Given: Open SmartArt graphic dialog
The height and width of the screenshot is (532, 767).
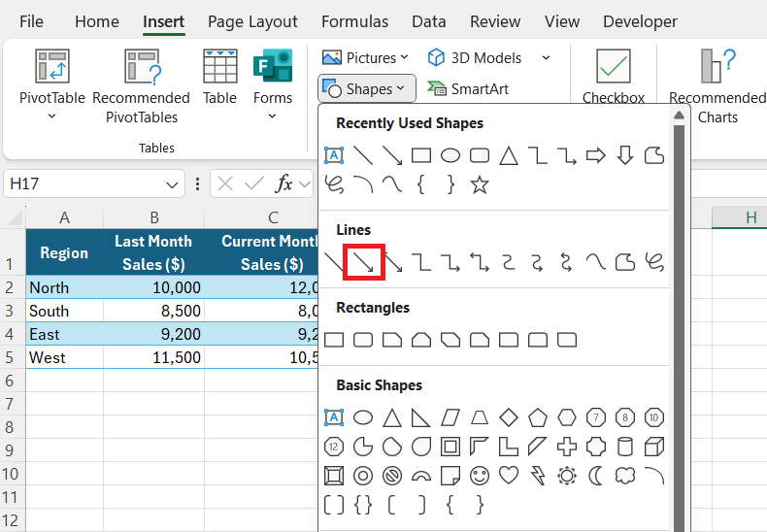Looking at the screenshot, I should tap(468, 89).
